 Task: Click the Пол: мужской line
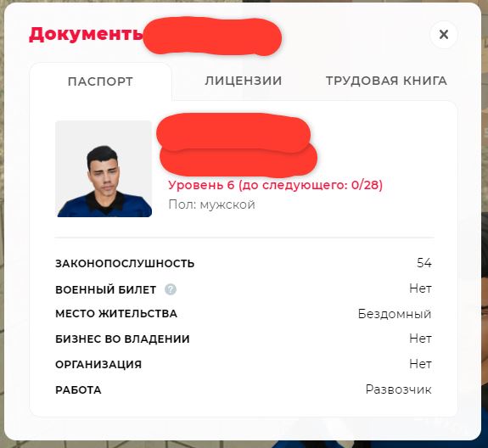coord(211,204)
